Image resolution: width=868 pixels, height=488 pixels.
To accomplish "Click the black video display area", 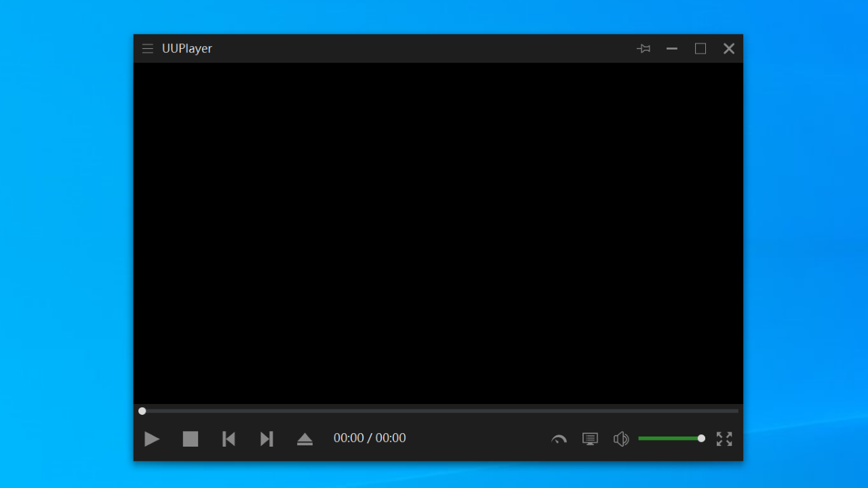I will (x=438, y=233).
